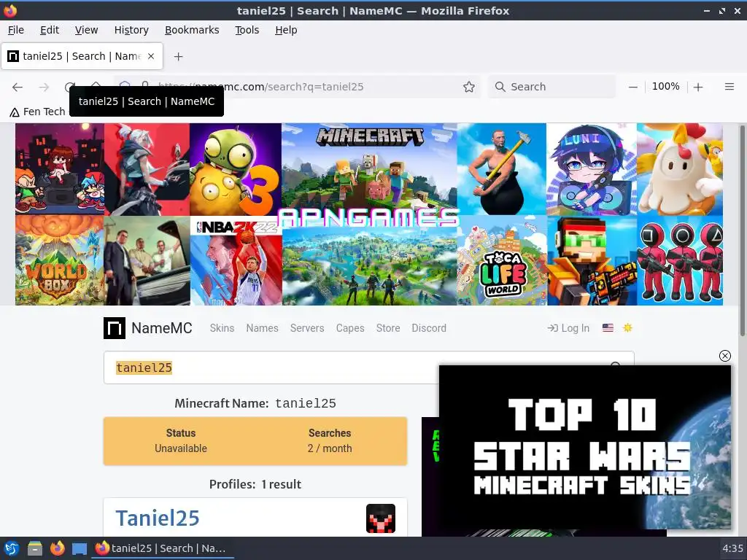Open the Bookmarks menu
This screenshot has width=747, height=560.
192,30
